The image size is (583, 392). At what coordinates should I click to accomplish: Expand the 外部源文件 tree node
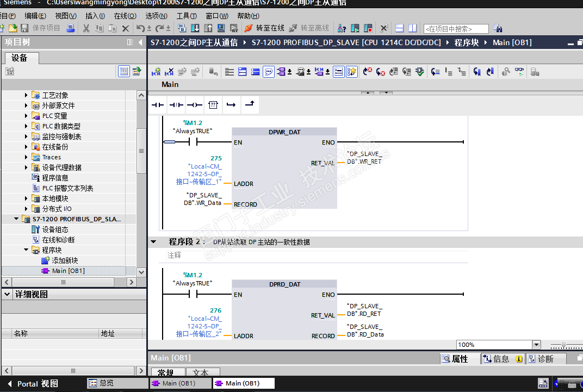pyautogui.click(x=26, y=105)
